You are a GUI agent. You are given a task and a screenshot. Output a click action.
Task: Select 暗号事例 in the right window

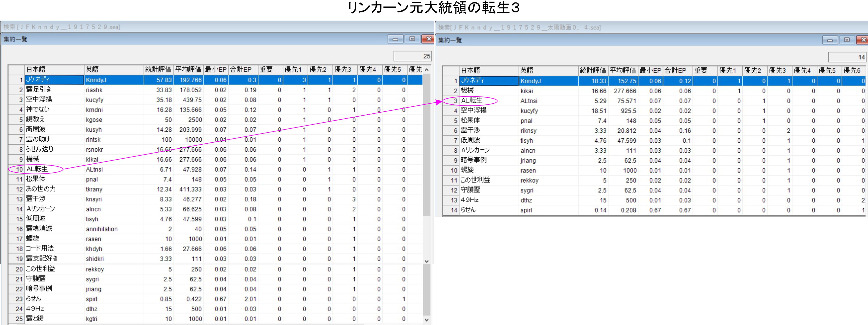(654, 160)
